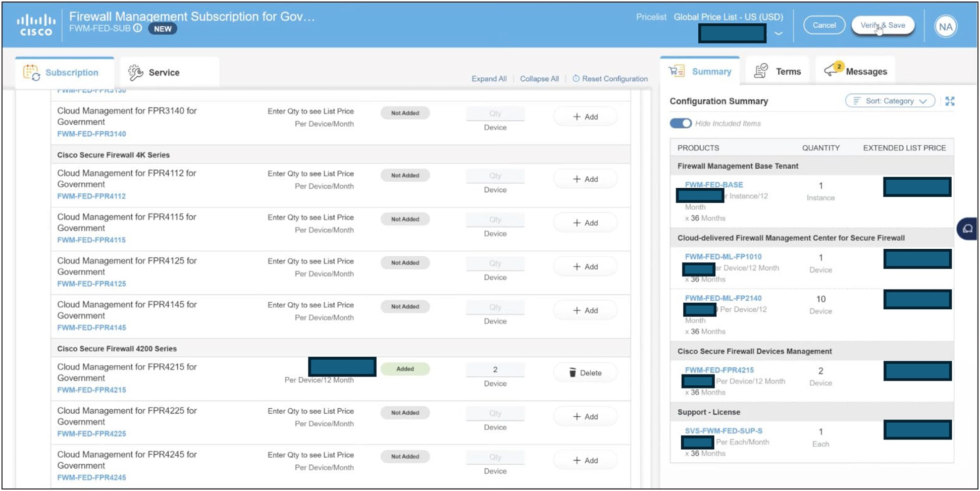
Task: Expand the Pricelist dropdown chevron
Action: tap(779, 34)
